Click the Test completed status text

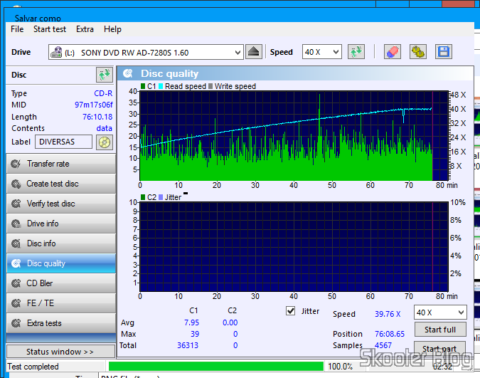[x=33, y=367]
